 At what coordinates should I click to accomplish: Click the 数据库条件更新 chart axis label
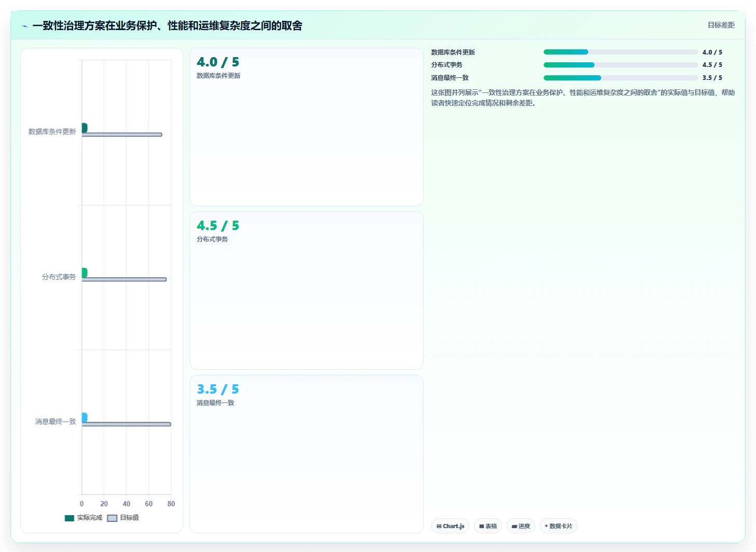pos(52,132)
